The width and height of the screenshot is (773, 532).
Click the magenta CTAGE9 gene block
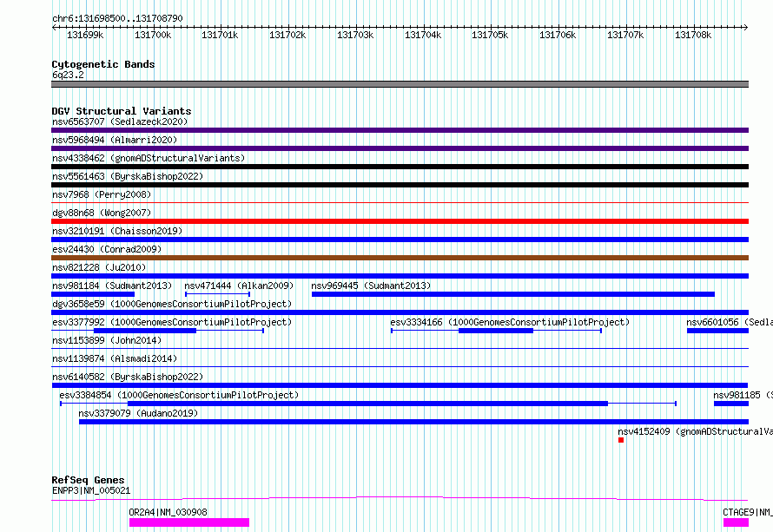[736, 522]
